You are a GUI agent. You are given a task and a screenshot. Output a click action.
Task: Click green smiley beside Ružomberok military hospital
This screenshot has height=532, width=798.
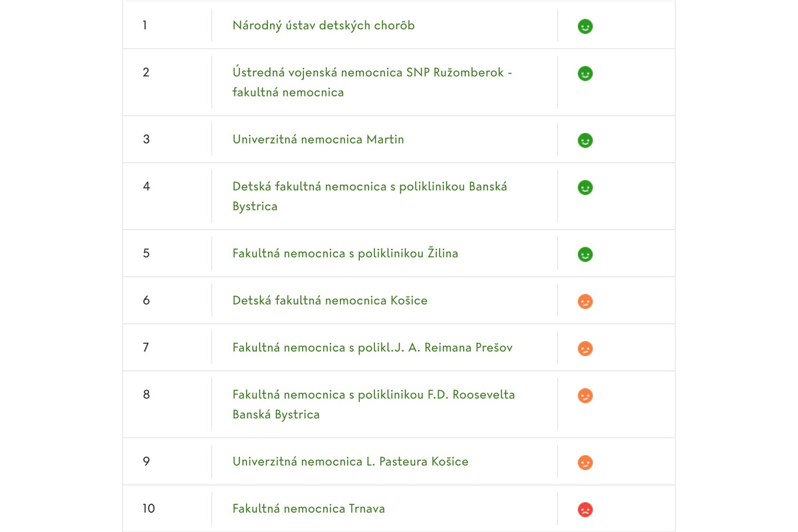585,74
